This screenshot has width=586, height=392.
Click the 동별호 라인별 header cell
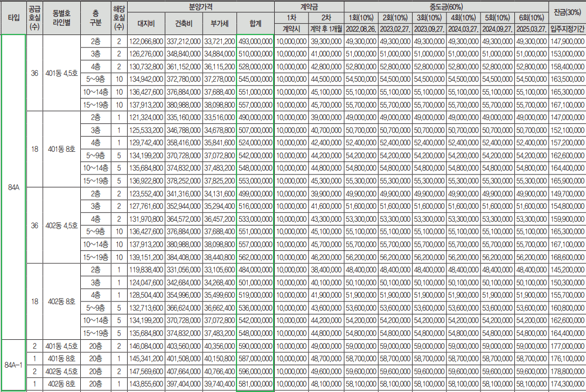[x=61, y=18]
